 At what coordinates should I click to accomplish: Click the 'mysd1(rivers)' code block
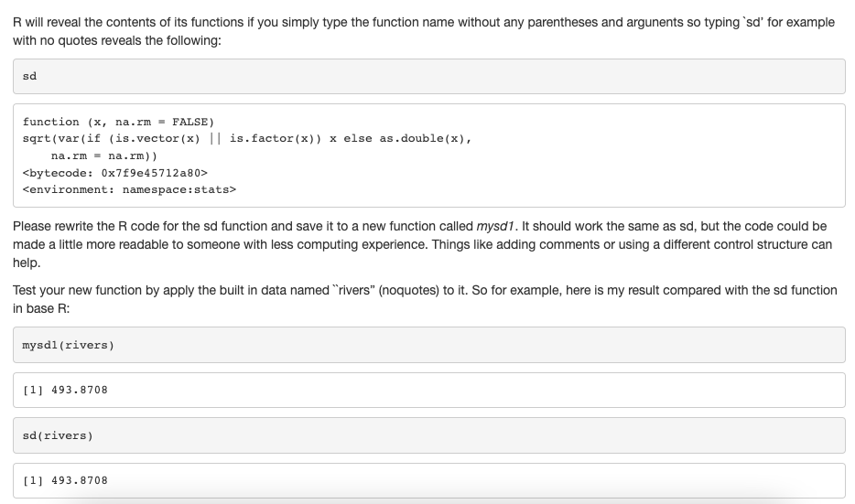(429, 345)
